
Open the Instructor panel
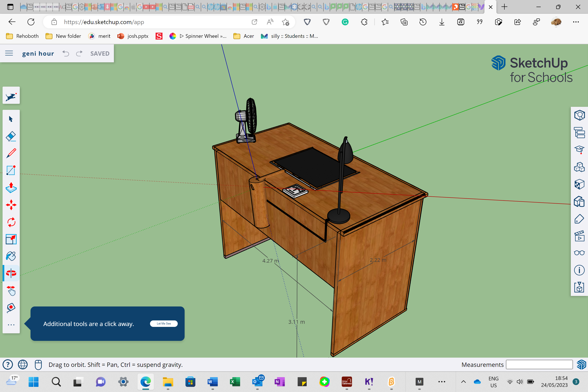(x=579, y=150)
